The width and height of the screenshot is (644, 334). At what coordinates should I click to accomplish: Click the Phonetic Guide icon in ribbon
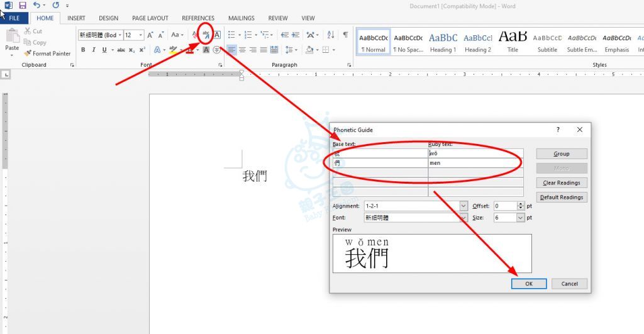tap(206, 35)
